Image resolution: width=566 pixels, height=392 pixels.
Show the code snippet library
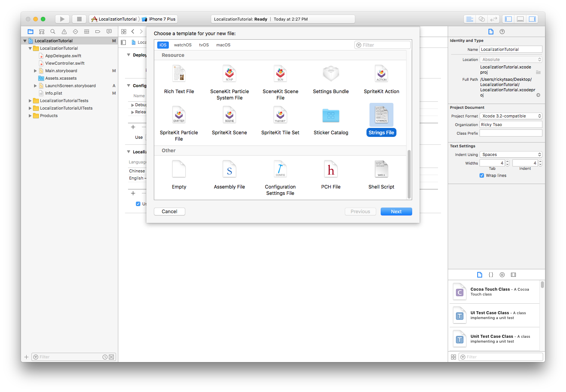491,275
